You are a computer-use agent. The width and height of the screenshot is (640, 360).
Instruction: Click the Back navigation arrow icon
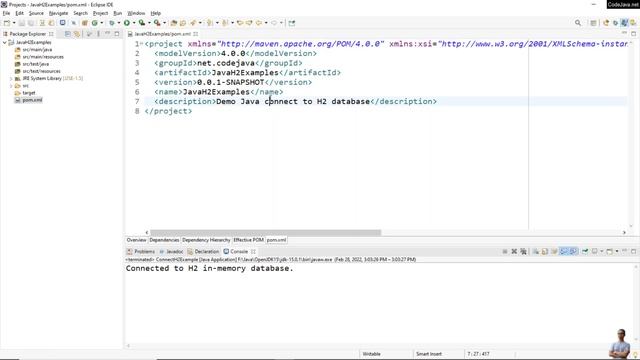point(258,23)
